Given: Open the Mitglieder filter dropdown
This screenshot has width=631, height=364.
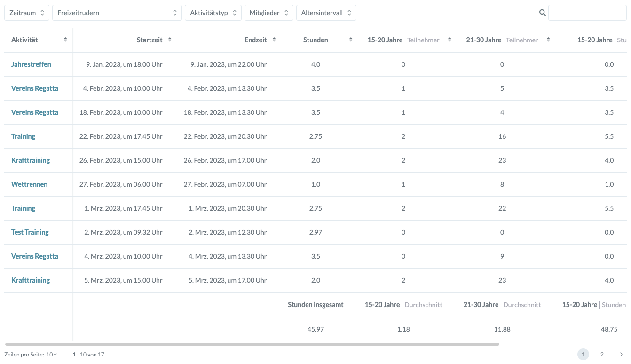Looking at the screenshot, I should (268, 13).
